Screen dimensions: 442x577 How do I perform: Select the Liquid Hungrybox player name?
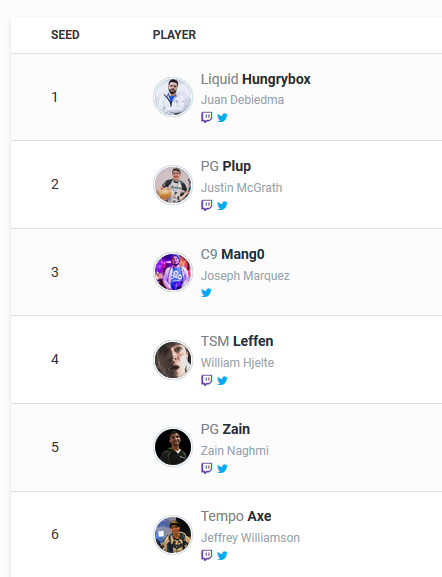[255, 79]
